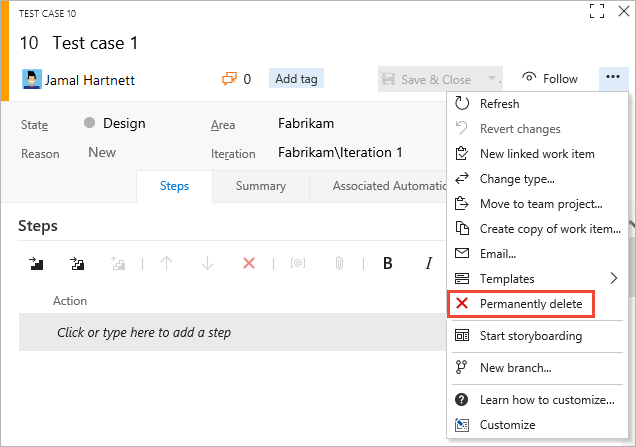Follow this test case

click(x=550, y=79)
